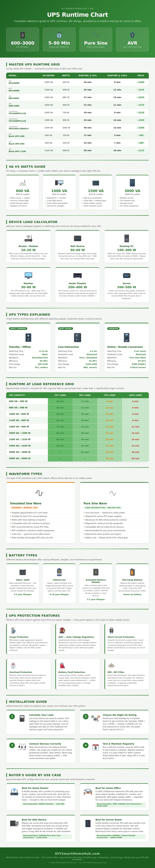Click the sine wave icon in header
The image size is (155, 868).
pos(96,35)
